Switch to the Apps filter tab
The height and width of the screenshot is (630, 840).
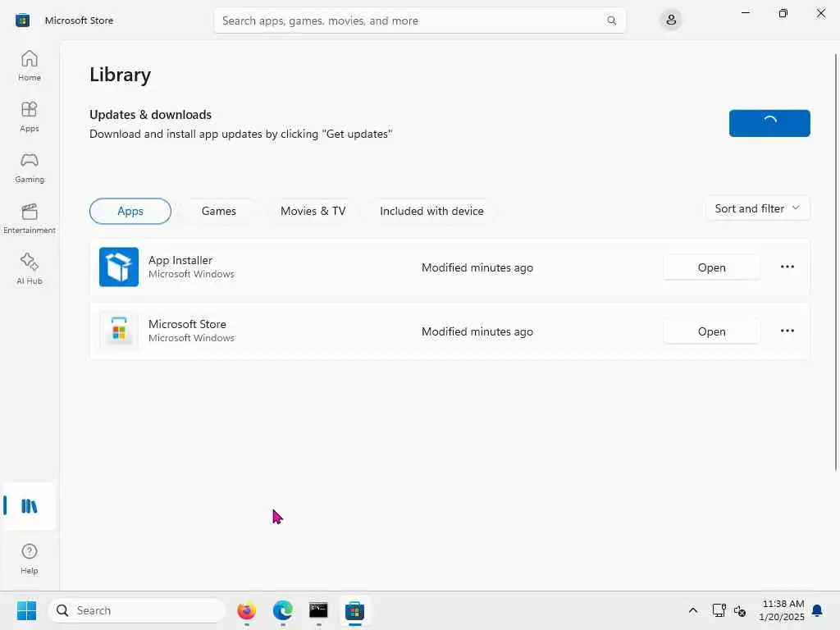click(x=130, y=211)
